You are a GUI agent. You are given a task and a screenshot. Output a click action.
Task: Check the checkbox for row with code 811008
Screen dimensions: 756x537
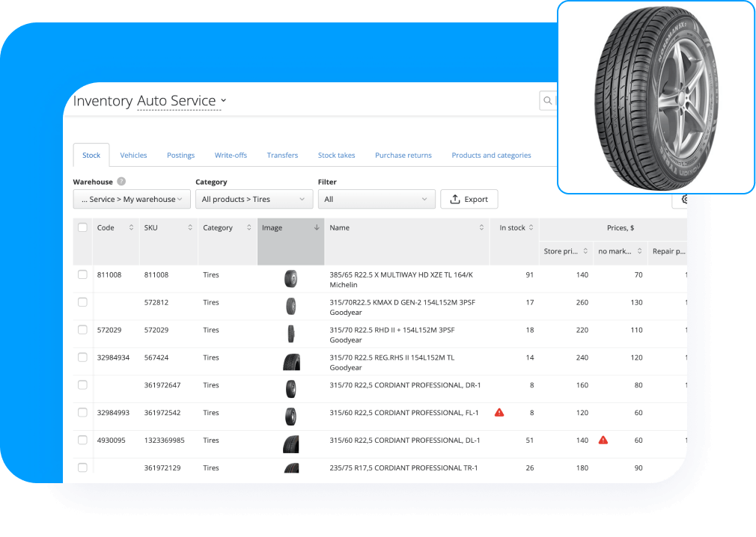coord(82,274)
